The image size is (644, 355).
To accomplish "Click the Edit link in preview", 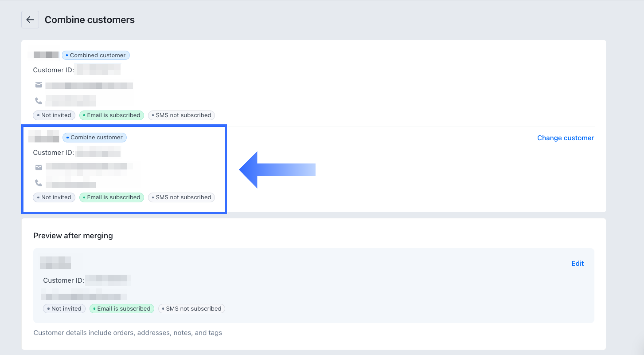I will [x=577, y=263].
